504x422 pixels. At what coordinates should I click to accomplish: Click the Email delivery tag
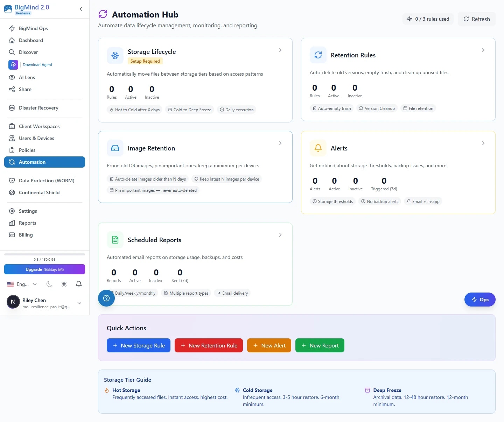pos(232,293)
